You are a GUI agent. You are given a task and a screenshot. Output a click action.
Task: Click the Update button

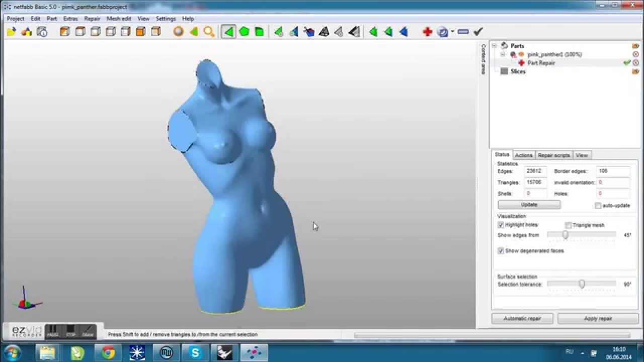coord(529,205)
